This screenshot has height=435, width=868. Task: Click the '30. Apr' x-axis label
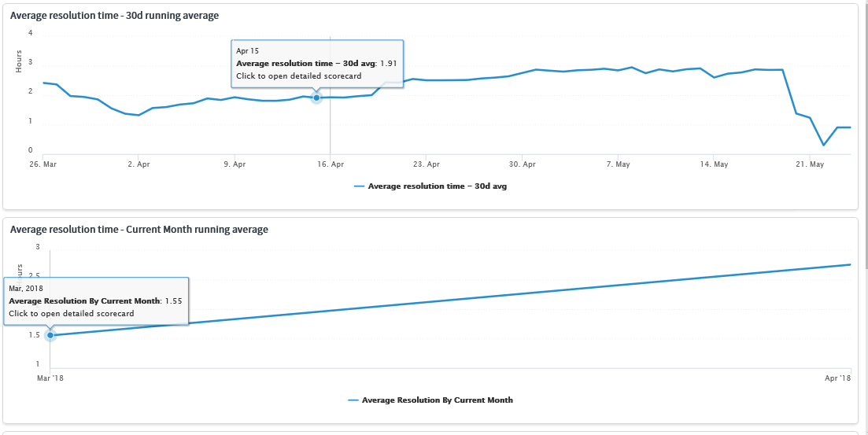[522, 164]
